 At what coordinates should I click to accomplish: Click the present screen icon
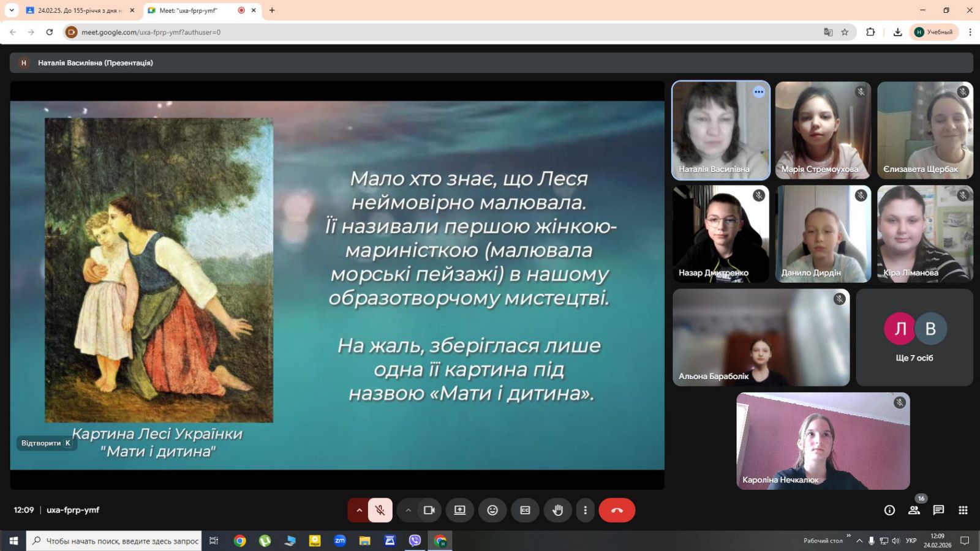(x=459, y=510)
